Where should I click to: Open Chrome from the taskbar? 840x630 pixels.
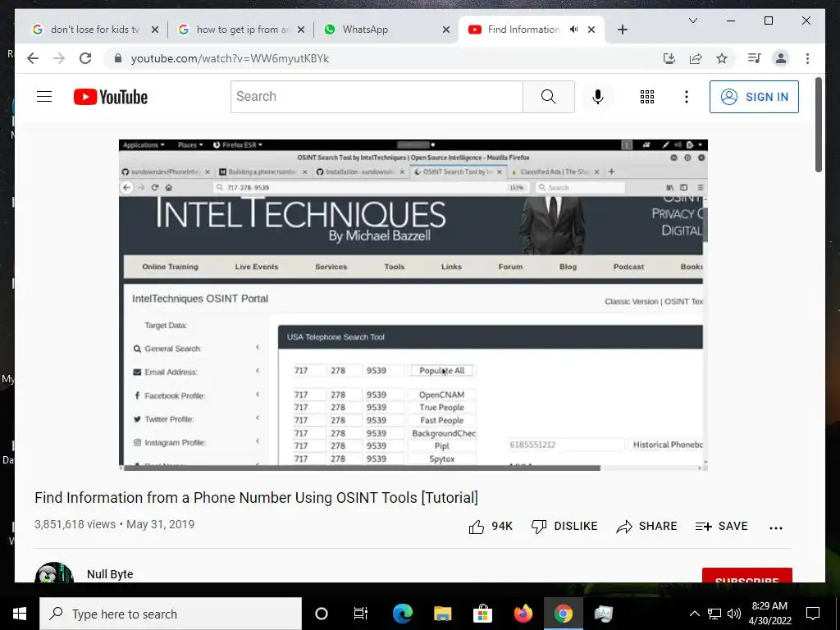563,614
